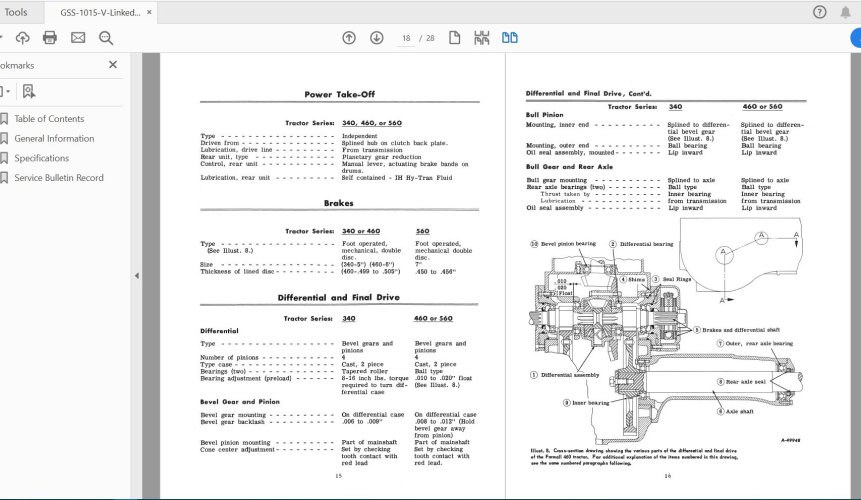Click the Power Take-Off heading
The width and height of the screenshot is (861, 500).
click(x=339, y=94)
